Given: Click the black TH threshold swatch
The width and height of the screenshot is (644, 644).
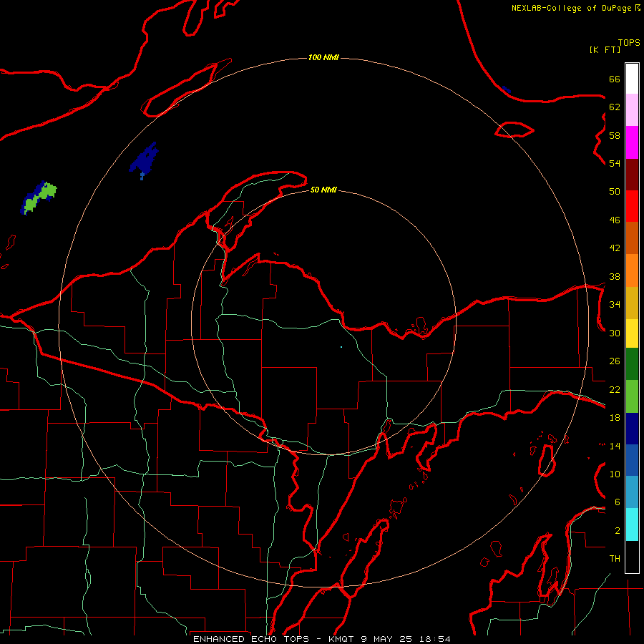Looking at the screenshot, I should [x=632, y=557].
